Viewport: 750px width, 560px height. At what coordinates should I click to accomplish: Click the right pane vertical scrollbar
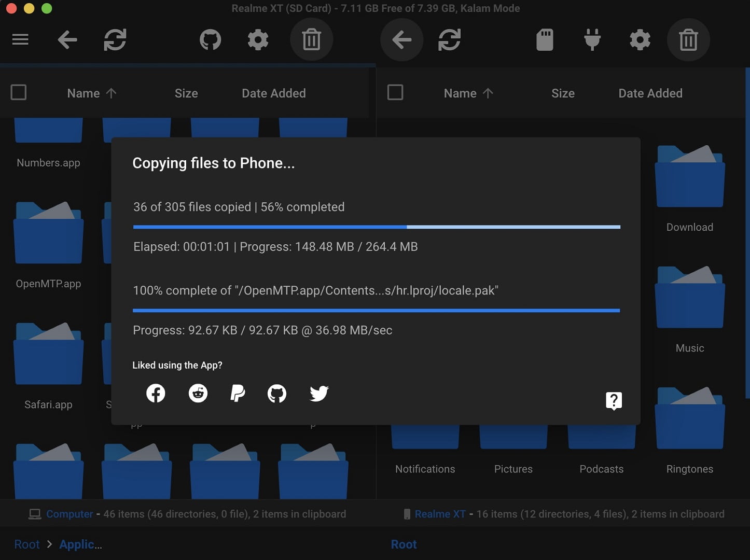[x=747, y=232]
